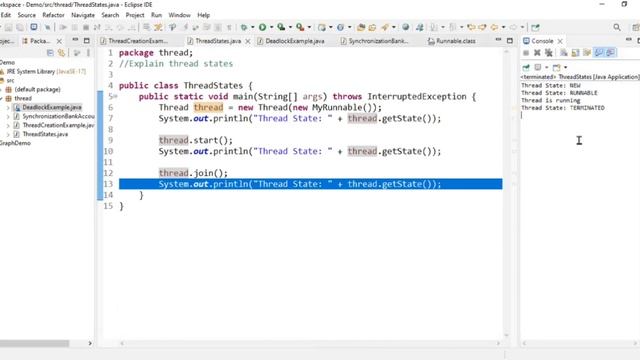Remove all terminated launches in Console
Screen dimensions: 640x360
point(549,53)
